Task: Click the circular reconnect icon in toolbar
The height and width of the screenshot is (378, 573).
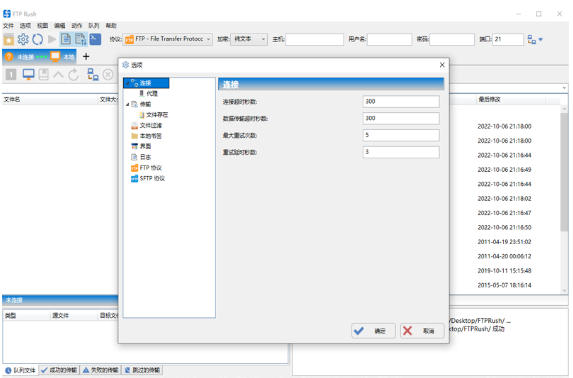Action: (x=37, y=39)
